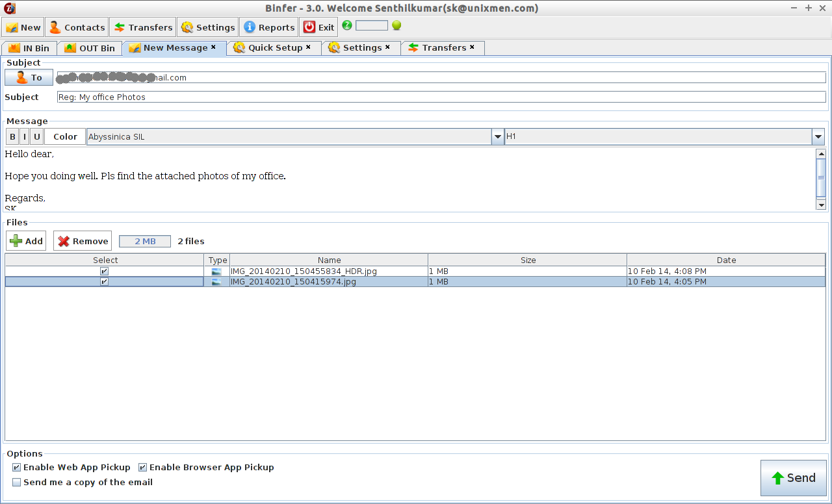
Task: Open the Transfers toolbar button
Action: click(x=143, y=27)
